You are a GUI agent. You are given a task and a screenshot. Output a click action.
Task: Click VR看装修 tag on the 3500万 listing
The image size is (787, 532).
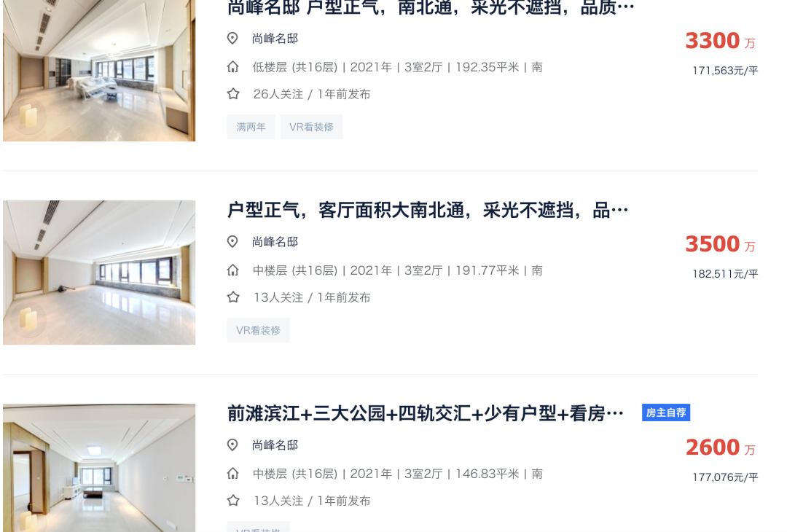258,330
